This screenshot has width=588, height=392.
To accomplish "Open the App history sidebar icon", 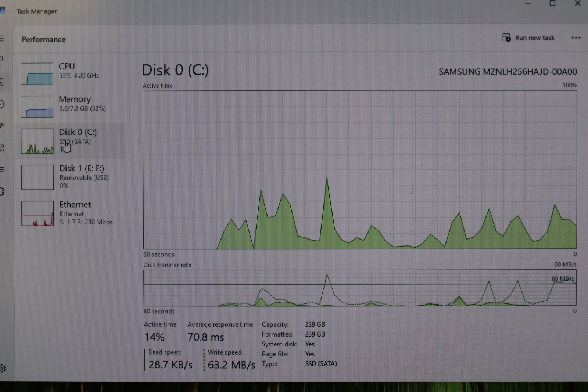I will (x=2, y=104).
